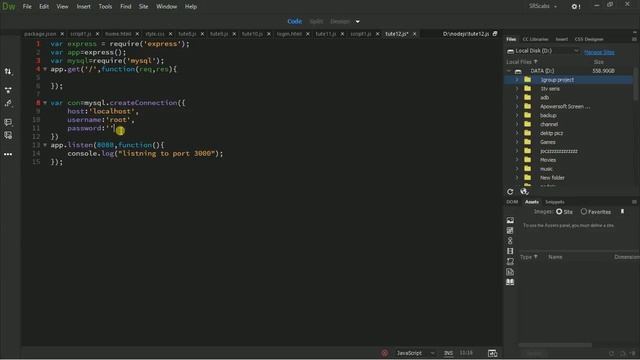
Task: Click the Live View Options icon in left toolbar
Action: tap(8, 90)
